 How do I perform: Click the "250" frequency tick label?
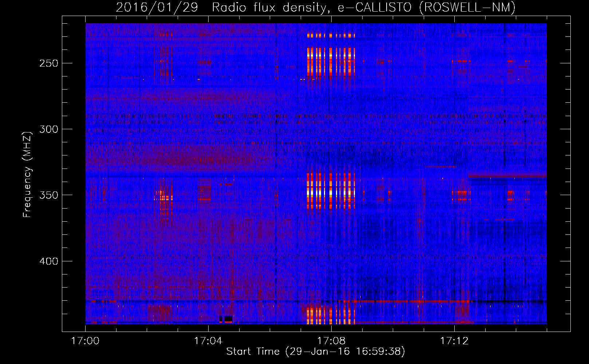pyautogui.click(x=49, y=63)
